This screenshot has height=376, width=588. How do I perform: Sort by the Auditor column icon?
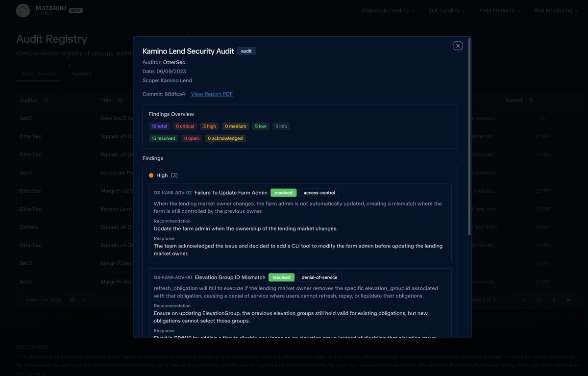click(x=47, y=100)
